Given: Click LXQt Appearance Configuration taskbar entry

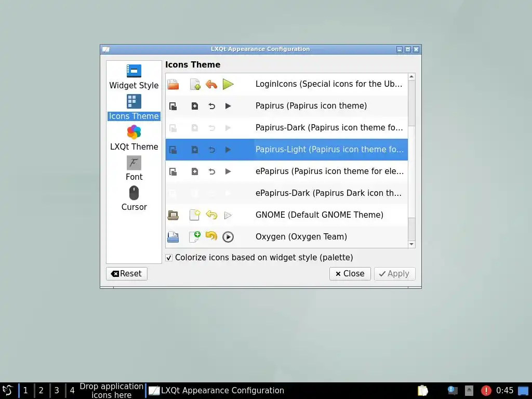Looking at the screenshot, I should (x=217, y=391).
